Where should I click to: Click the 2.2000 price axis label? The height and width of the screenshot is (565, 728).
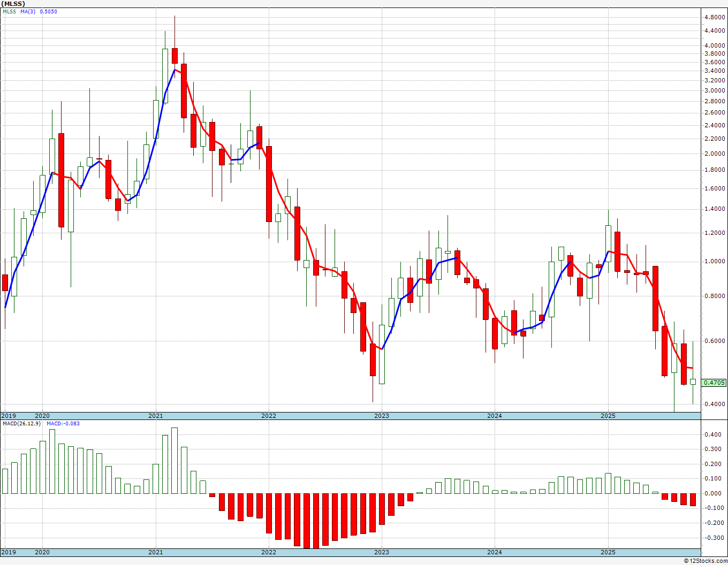pos(715,139)
